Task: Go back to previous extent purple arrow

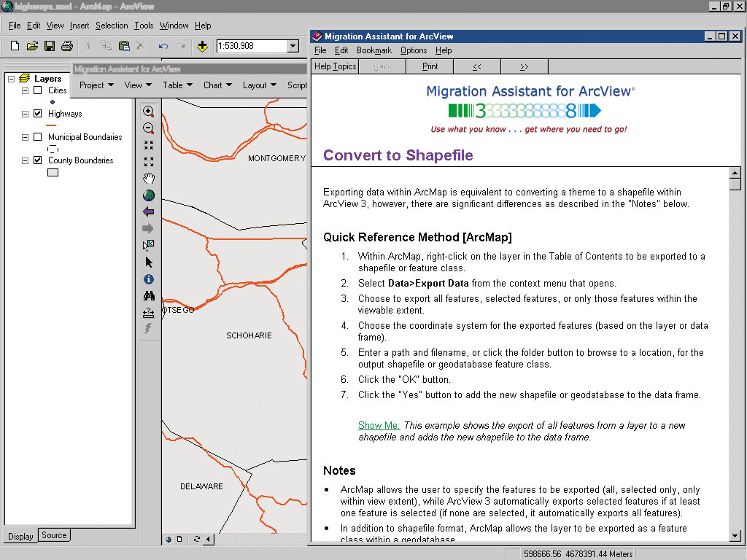Action: click(x=149, y=212)
